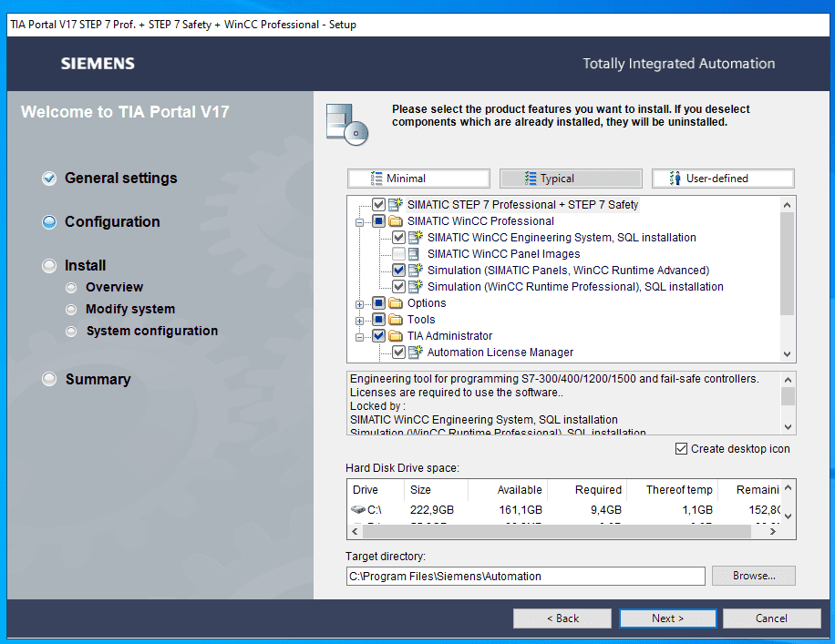The width and height of the screenshot is (835, 644).
Task: Expand the Tools tree node
Action: [359, 321]
